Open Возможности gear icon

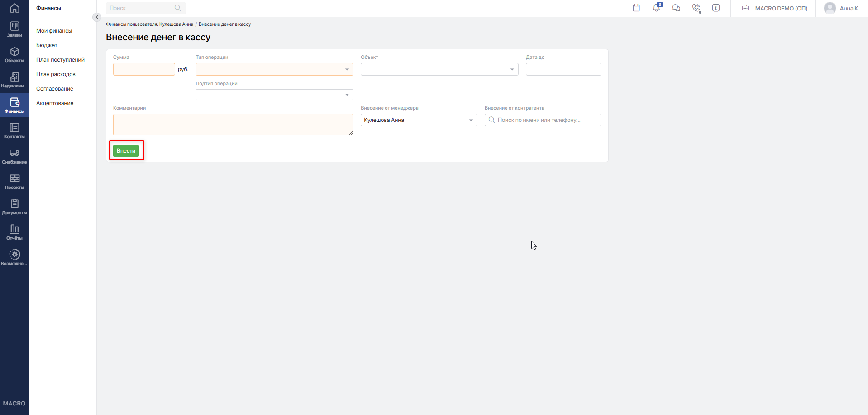(x=14, y=255)
